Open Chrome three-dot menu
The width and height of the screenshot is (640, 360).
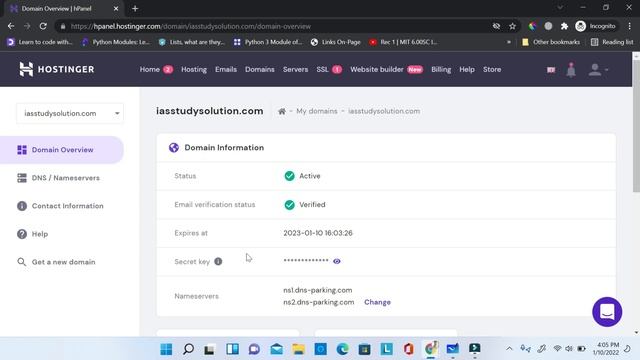[x=630, y=26]
